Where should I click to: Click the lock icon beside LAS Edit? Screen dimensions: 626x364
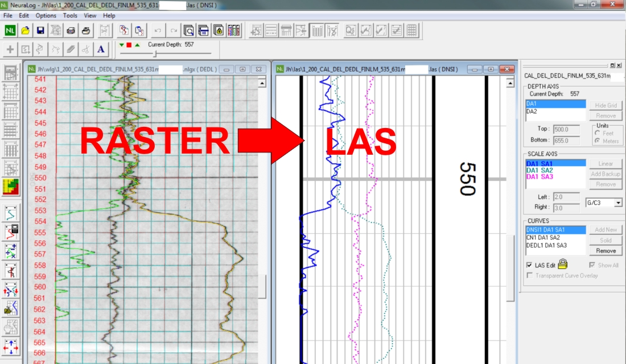coord(563,264)
